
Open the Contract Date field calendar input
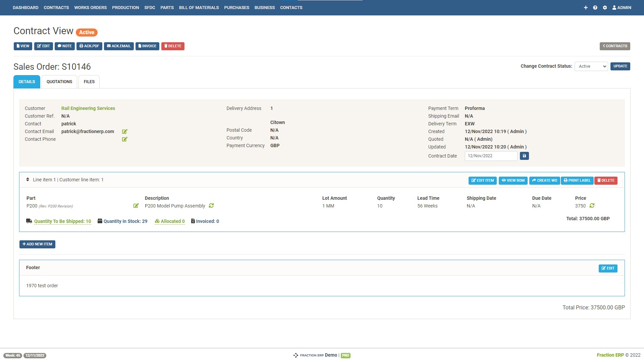[491, 156]
